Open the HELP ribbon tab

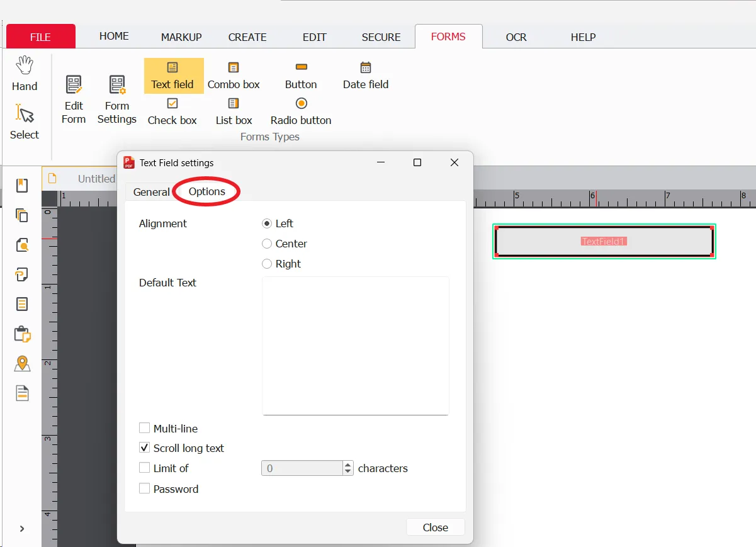[584, 37]
